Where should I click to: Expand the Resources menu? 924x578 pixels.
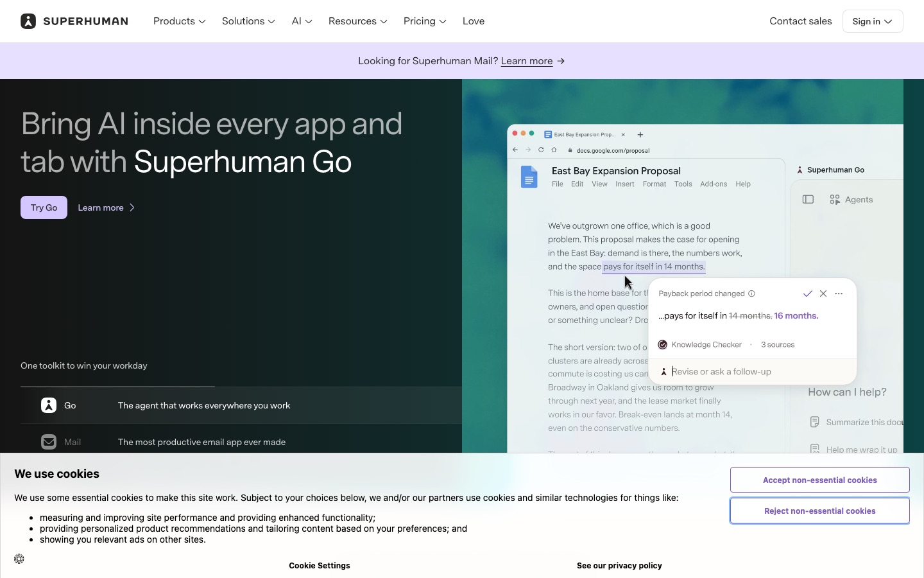pos(358,21)
